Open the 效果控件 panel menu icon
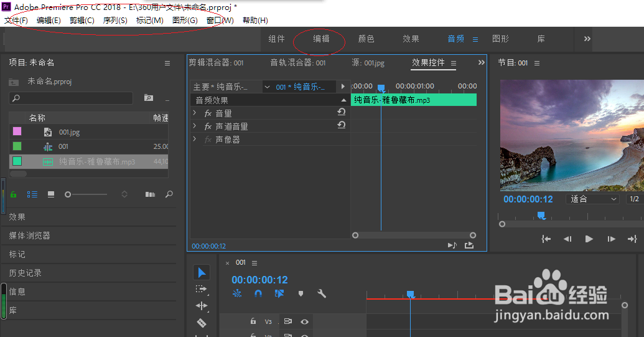Screen dimensions: 644x337 point(454,64)
